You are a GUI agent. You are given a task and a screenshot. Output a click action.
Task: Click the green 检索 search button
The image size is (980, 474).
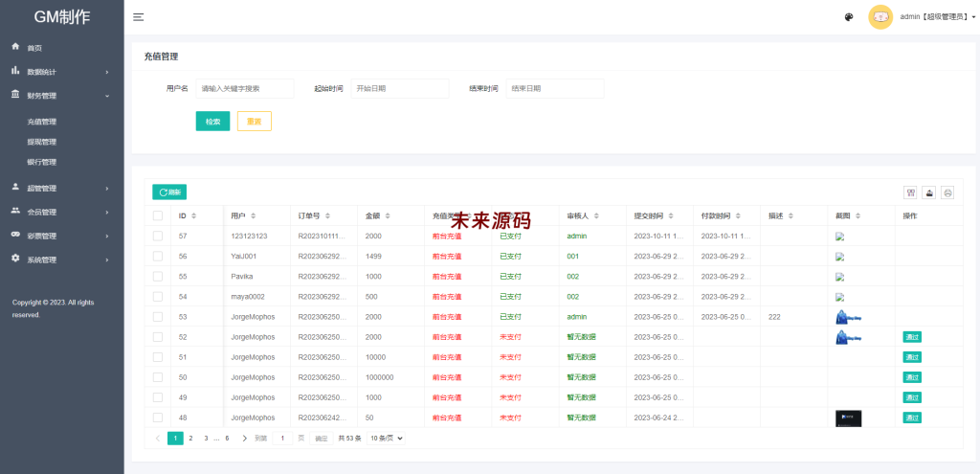(x=212, y=122)
